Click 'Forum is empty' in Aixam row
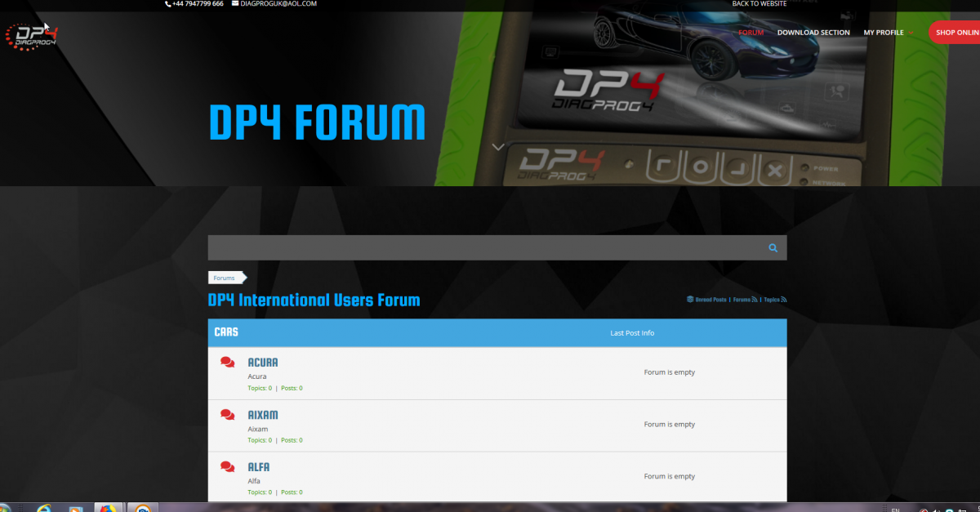Image resolution: width=980 pixels, height=512 pixels. [x=670, y=425]
